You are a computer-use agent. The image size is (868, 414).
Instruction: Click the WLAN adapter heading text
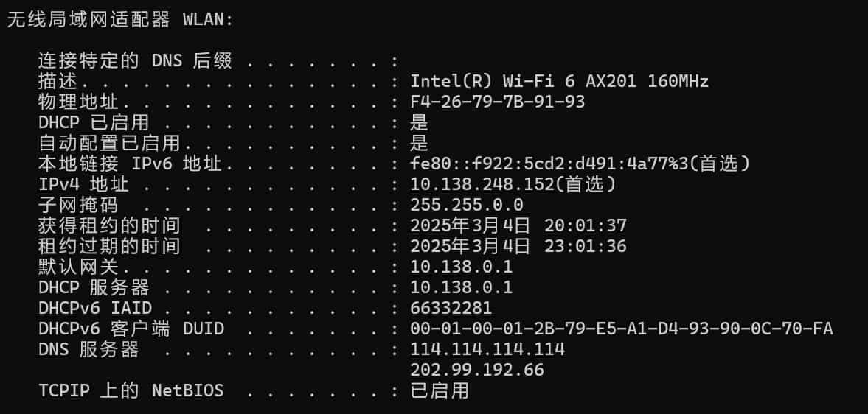pyautogui.click(x=120, y=20)
